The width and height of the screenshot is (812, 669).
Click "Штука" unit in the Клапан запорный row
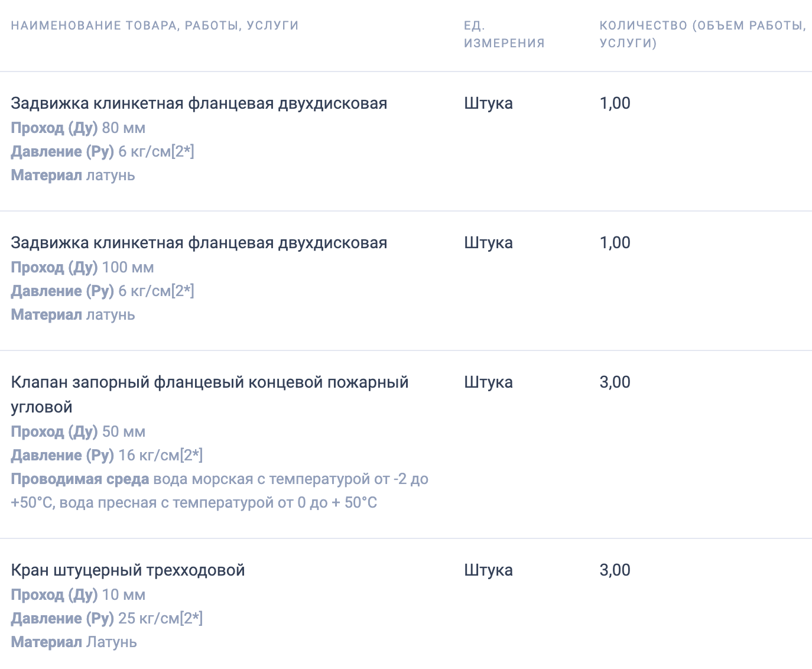[x=488, y=382]
